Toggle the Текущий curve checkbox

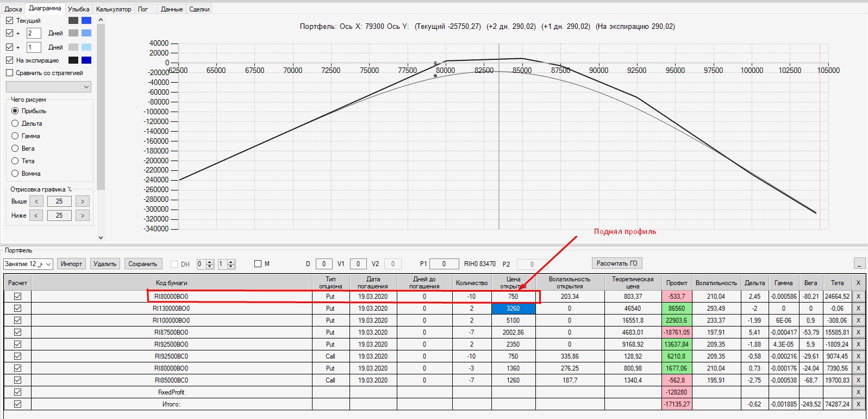[x=9, y=21]
